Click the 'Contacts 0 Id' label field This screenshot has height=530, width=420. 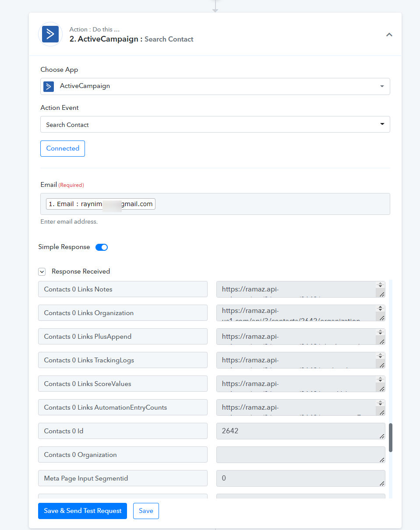(x=123, y=431)
